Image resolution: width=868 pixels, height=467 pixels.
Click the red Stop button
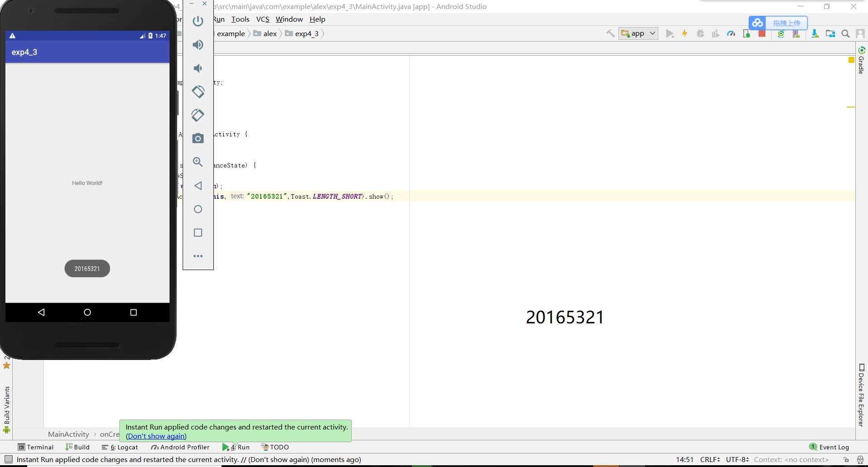tap(762, 33)
